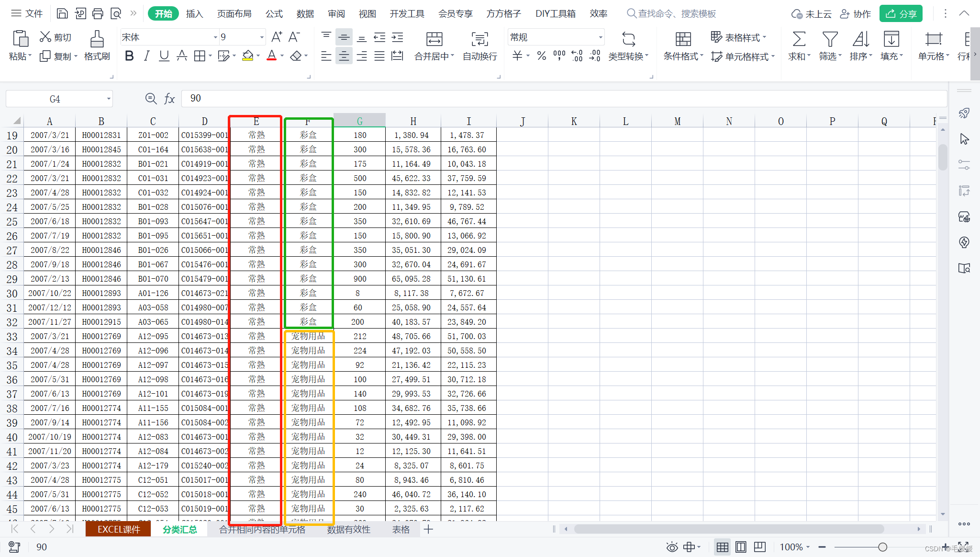Open the Insert (插入) ribbon tab
This screenshot has width=980, height=557.
pos(194,13)
